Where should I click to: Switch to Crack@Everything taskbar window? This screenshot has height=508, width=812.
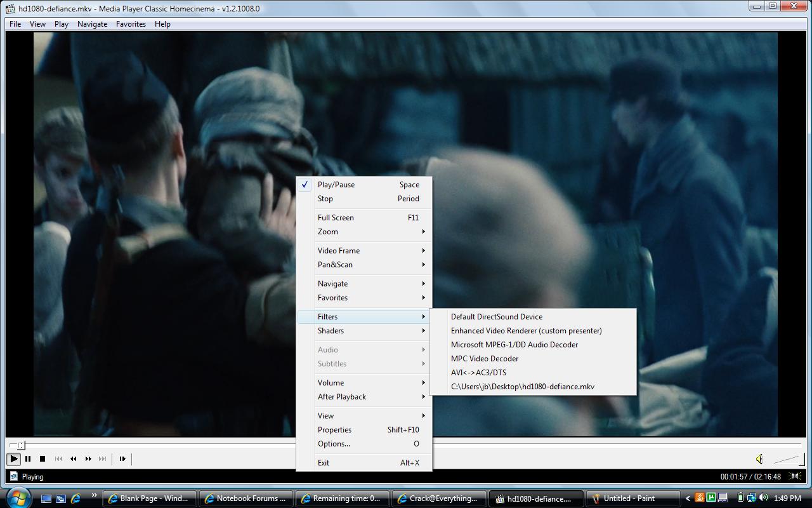439,498
